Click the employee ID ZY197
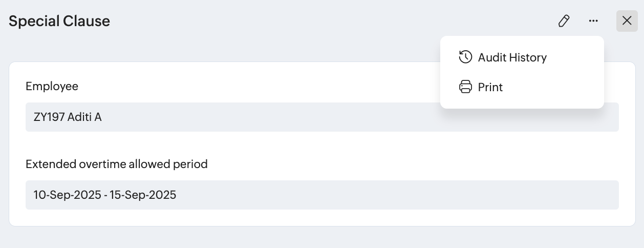This screenshot has width=644, height=248. (49, 117)
